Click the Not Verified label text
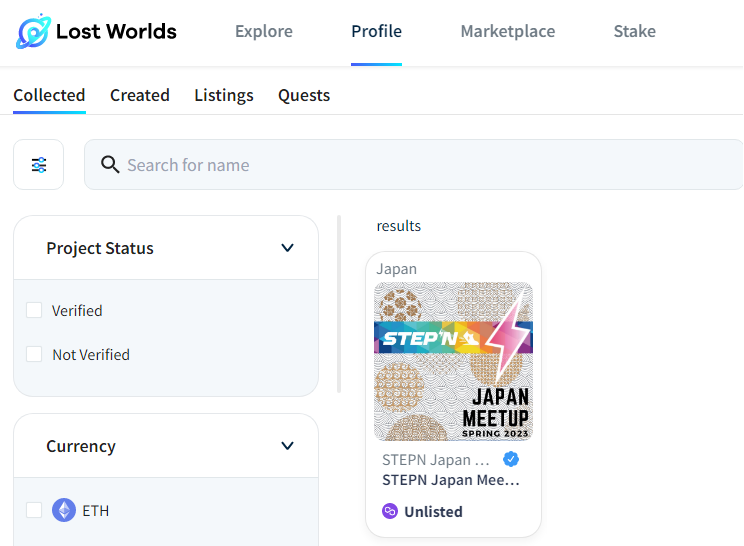This screenshot has height=546, width=744. (x=91, y=354)
